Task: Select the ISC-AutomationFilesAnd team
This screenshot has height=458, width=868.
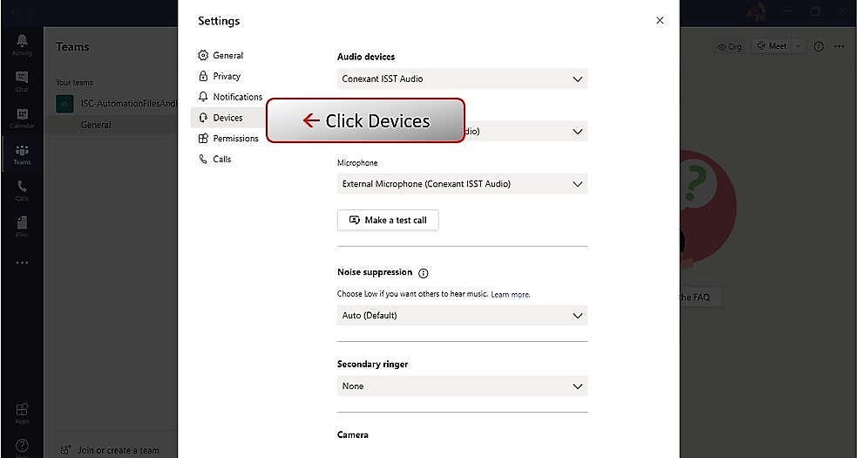Action: 116,104
